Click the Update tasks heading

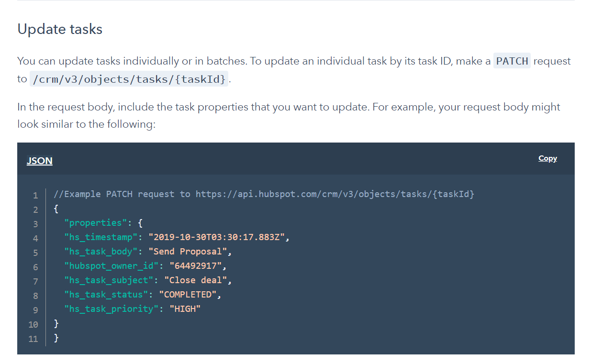[60, 29]
